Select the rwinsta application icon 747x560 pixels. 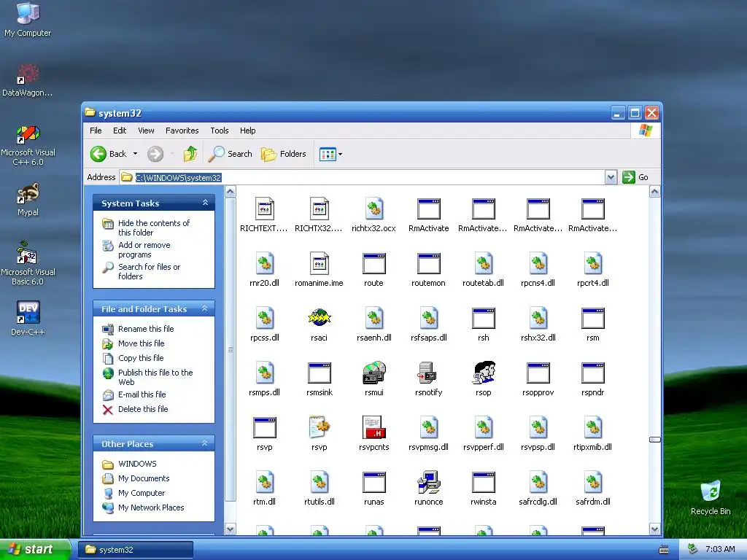484,482
